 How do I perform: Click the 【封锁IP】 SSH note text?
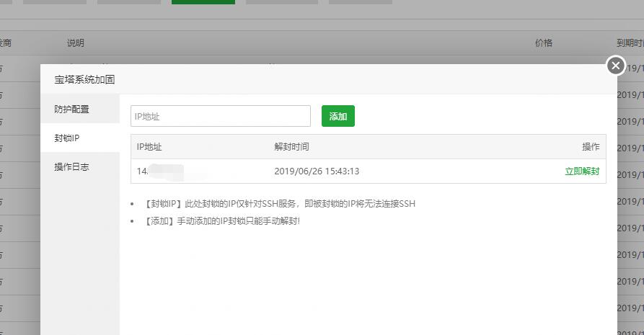click(278, 204)
